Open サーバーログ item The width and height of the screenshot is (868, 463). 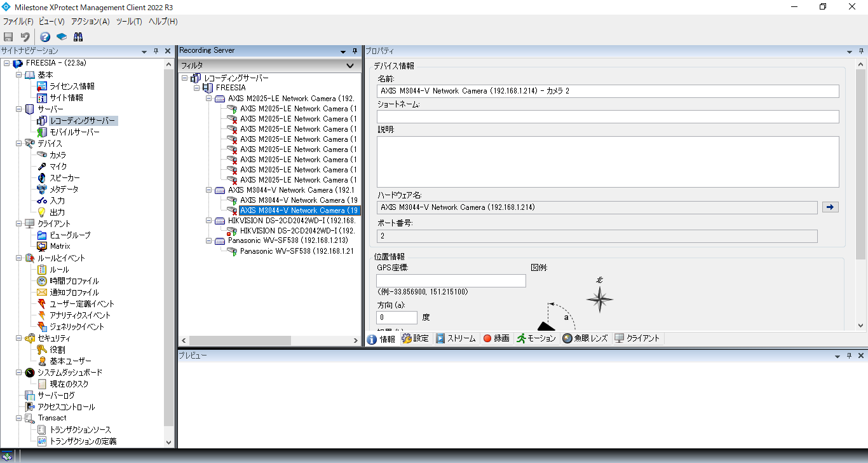55,396
